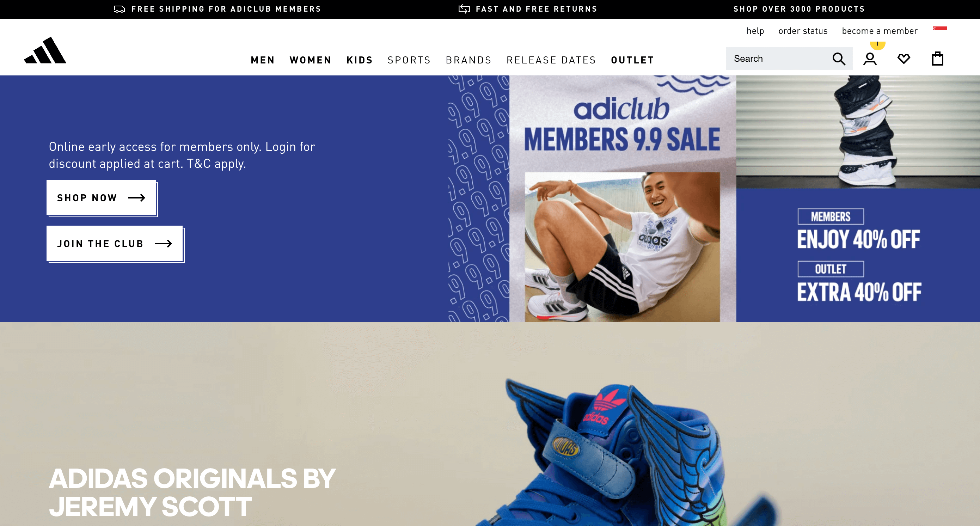
Task: Click the delivery truck shipping icon
Action: [120, 9]
